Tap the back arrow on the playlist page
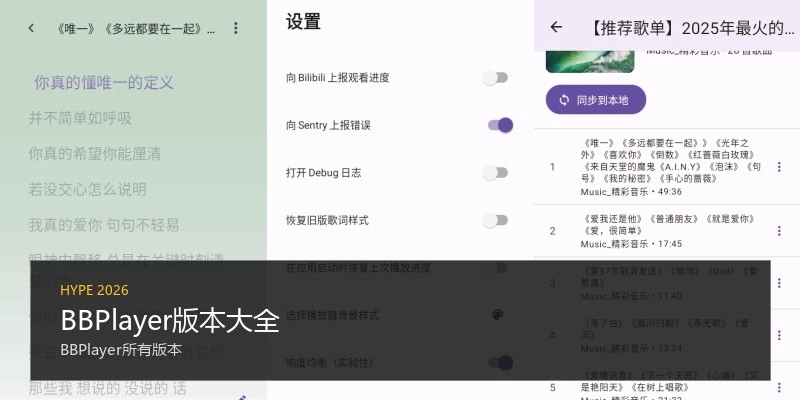 pos(556,28)
